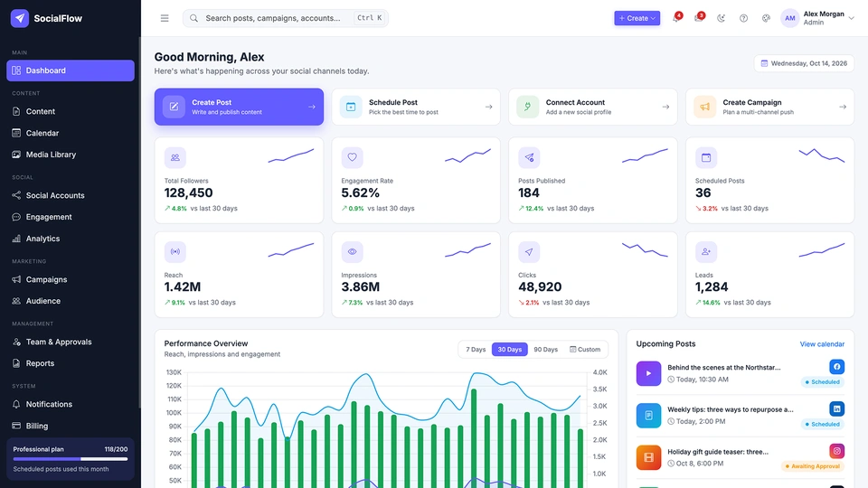Image resolution: width=868 pixels, height=488 pixels.
Task: Click the Clicks cursor icon
Action: (529, 252)
